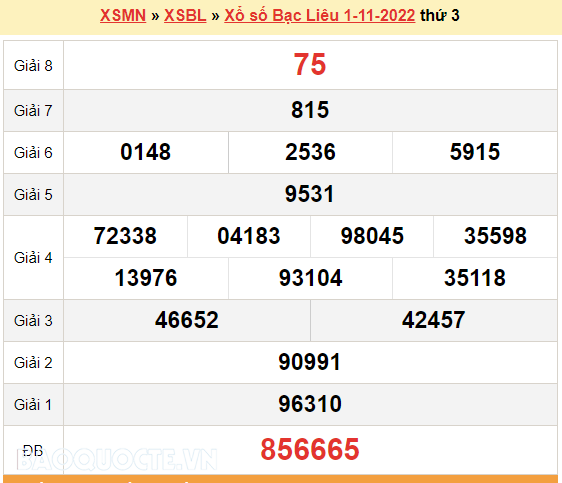Click the Giải 4 row label
This screenshot has height=483, width=562.
tap(33, 258)
